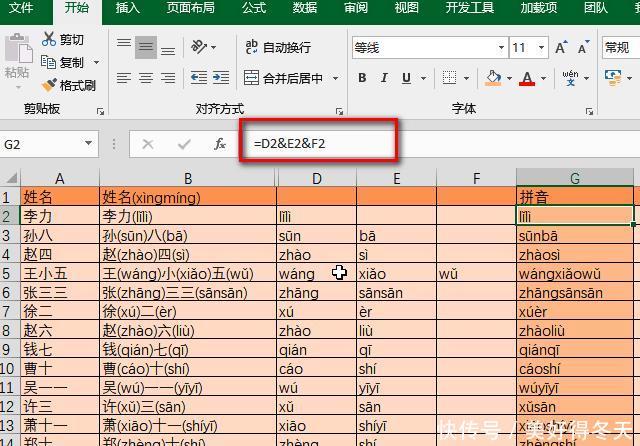Open the phonetic guide dropdown arrow
The height and width of the screenshot is (446, 640).
(x=587, y=78)
